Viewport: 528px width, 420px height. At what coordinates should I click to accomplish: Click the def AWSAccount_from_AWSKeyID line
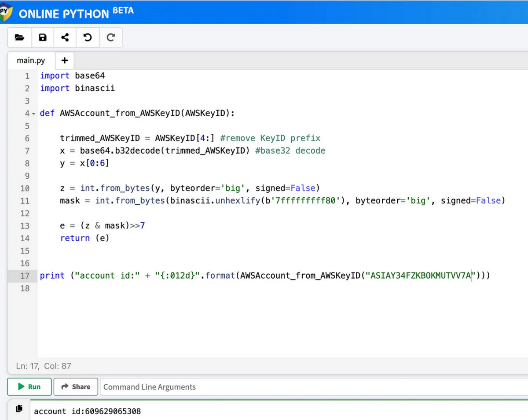click(x=137, y=113)
